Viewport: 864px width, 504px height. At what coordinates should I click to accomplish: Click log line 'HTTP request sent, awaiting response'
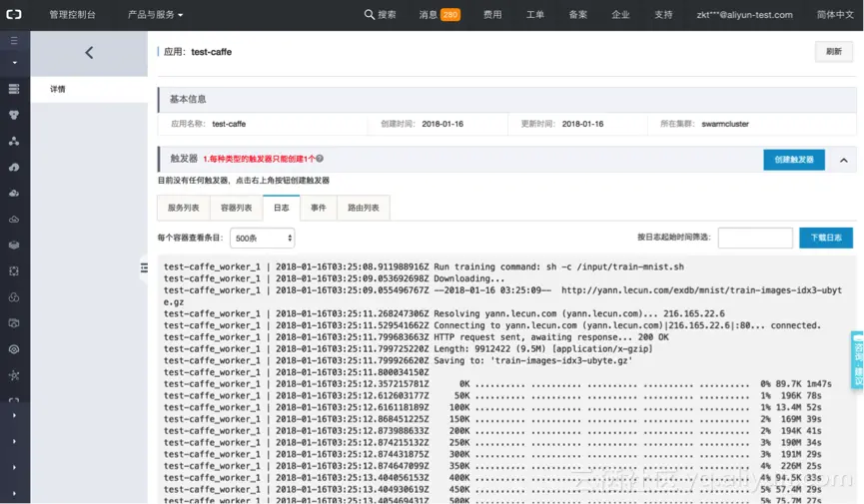(417, 337)
